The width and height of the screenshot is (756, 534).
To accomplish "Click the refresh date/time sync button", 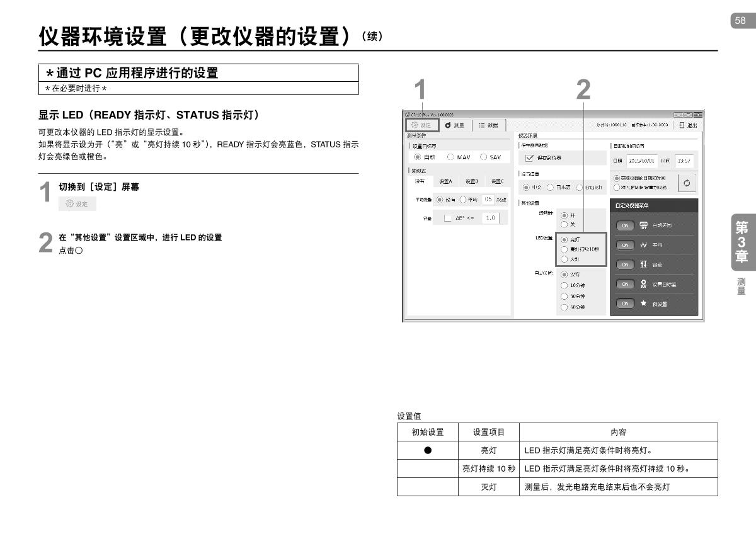I will pyautogui.click(x=686, y=183).
